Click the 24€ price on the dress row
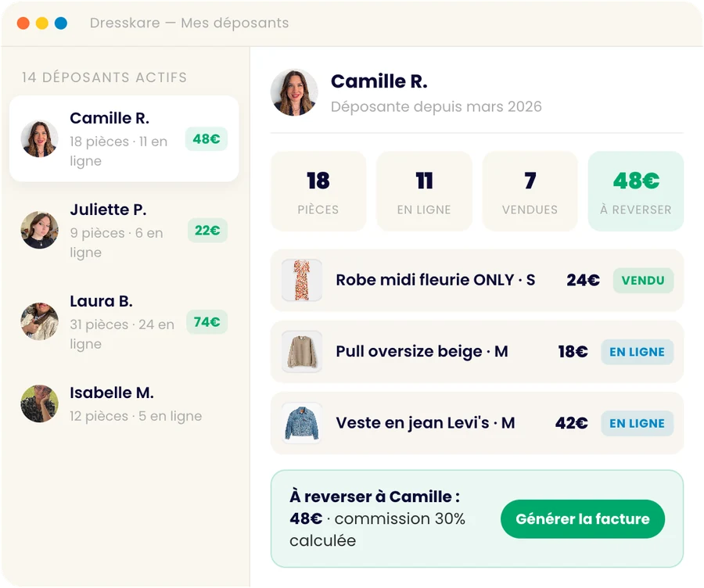The width and height of the screenshot is (704, 588). [583, 281]
